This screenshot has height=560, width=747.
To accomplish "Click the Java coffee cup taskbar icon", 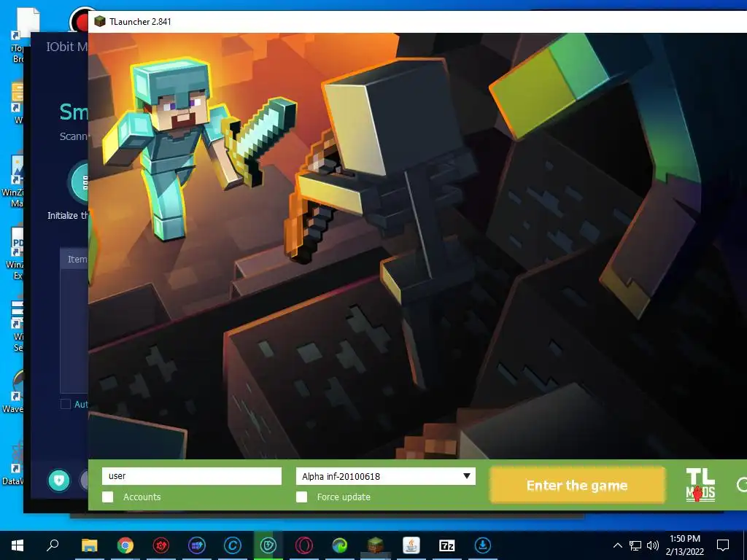I will pyautogui.click(x=411, y=545).
